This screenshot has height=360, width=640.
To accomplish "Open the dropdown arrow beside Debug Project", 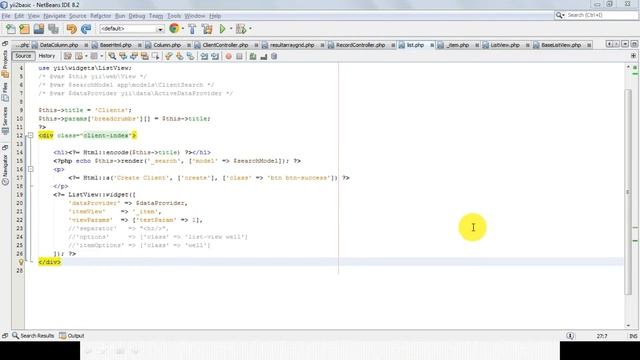I will [x=250, y=29].
